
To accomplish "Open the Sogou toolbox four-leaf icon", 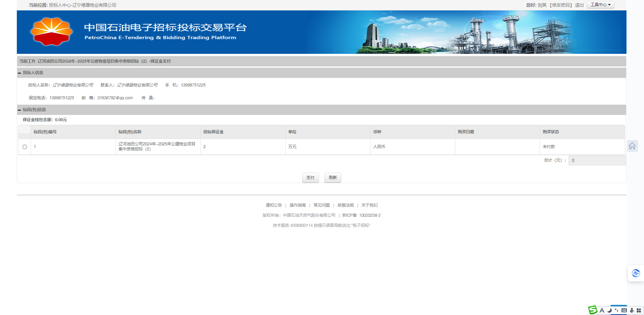I will (639, 310).
